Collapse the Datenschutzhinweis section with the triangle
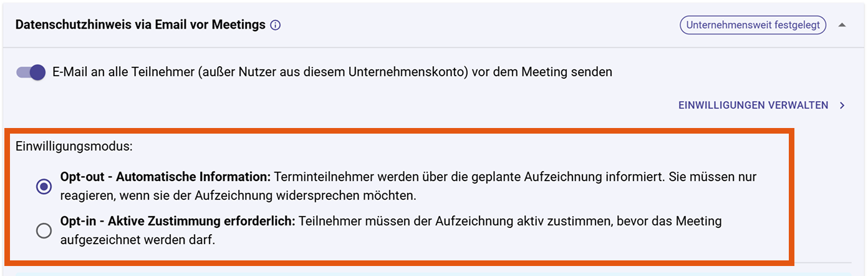 click(842, 26)
